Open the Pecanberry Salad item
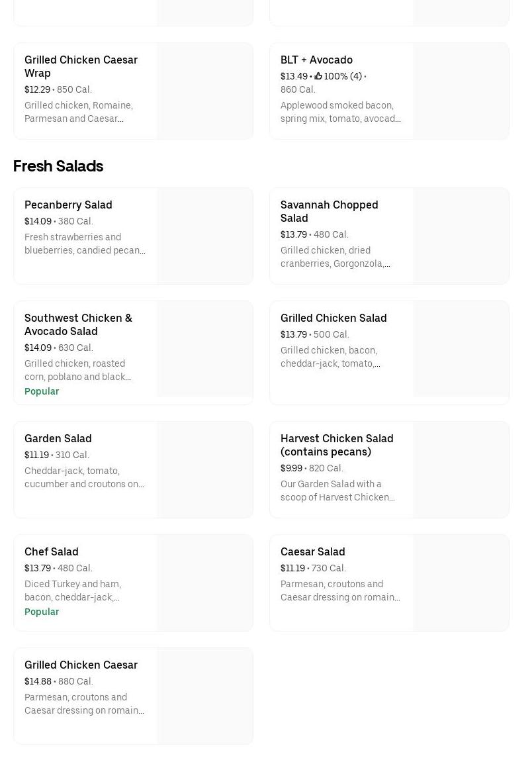The width and height of the screenshot is (532, 758). pyautogui.click(x=68, y=205)
